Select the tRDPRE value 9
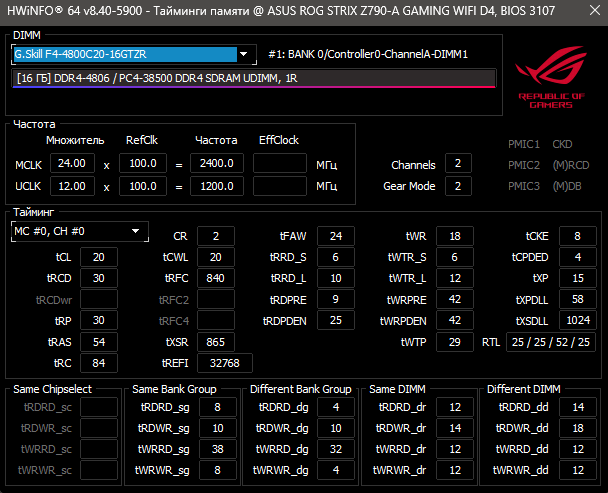The image size is (608, 493). pyautogui.click(x=336, y=299)
